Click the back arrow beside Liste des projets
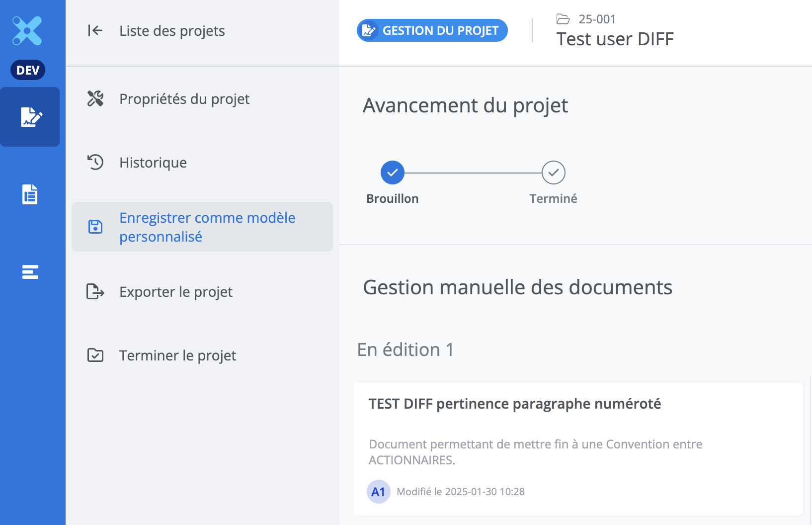The height and width of the screenshot is (525, 812). (x=95, y=31)
